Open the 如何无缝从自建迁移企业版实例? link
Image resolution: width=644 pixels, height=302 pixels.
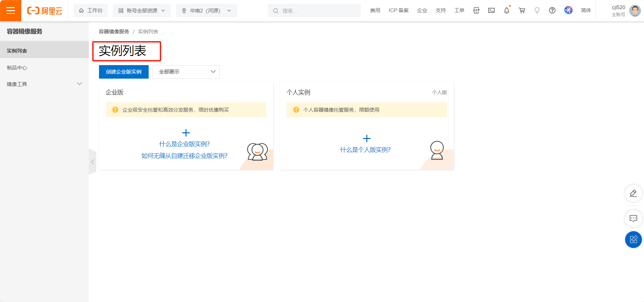click(x=184, y=156)
